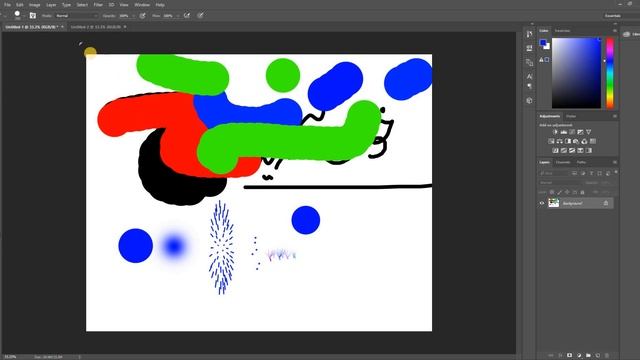The width and height of the screenshot is (640, 360).
Task: Add a Levels adjustment
Action: 564,132
